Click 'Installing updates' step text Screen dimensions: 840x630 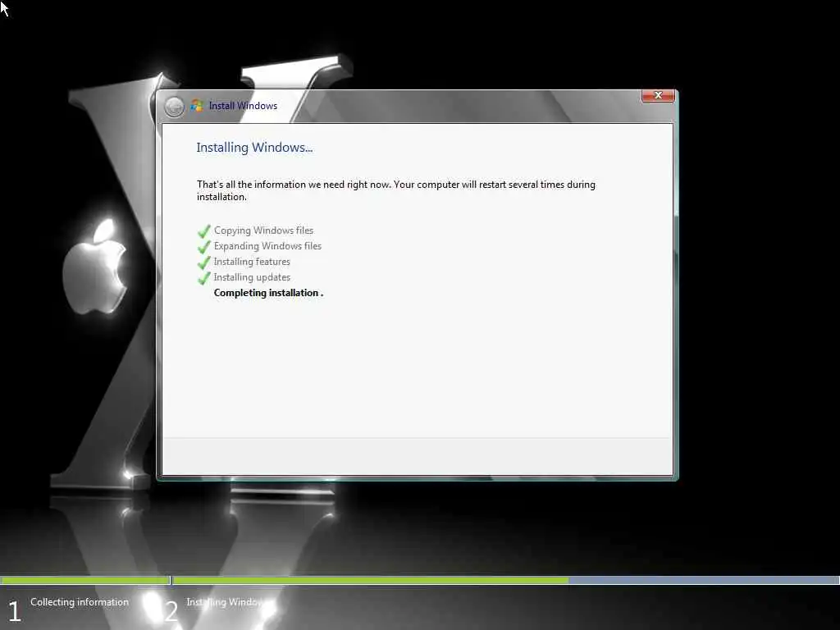(x=252, y=277)
